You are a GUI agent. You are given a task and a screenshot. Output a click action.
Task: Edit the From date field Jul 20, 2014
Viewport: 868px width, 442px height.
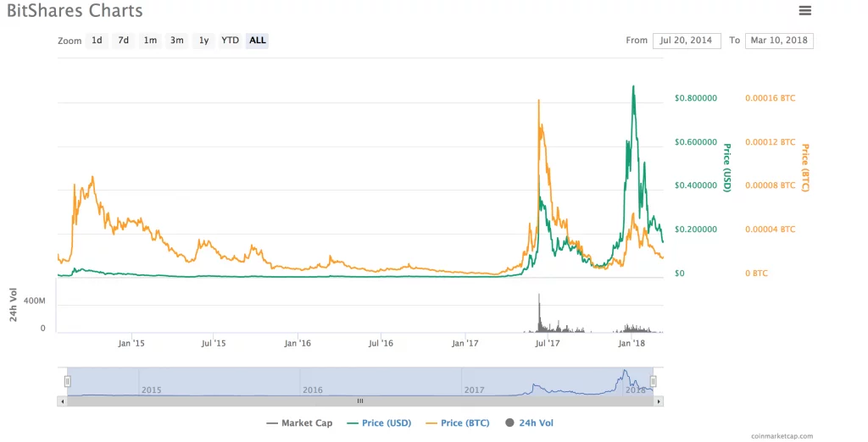point(687,41)
